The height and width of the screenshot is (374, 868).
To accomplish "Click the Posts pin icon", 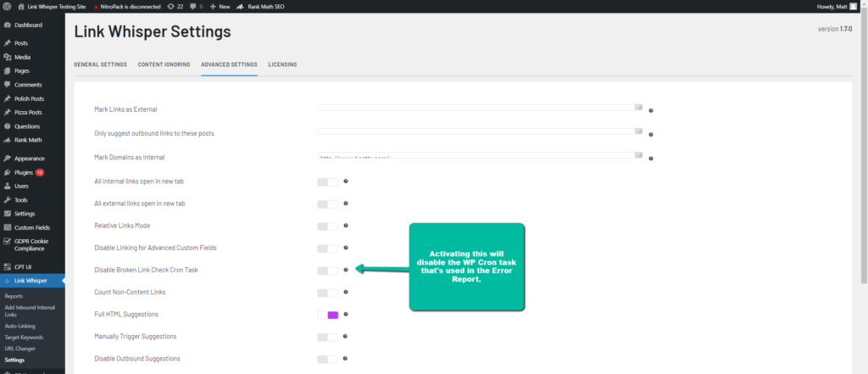I will 7,43.
